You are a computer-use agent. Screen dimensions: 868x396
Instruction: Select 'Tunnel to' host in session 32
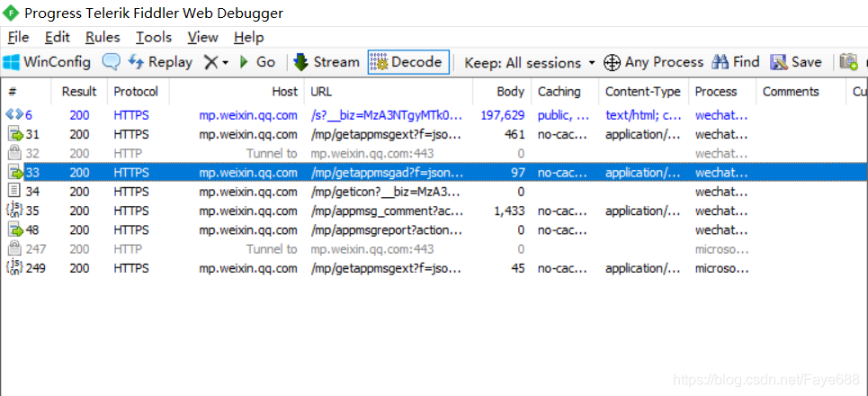point(272,153)
